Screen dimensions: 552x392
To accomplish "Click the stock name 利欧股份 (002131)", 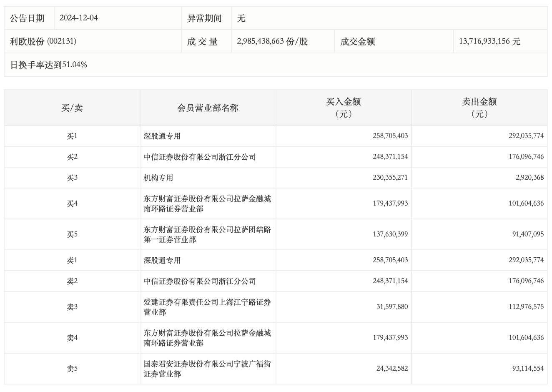I will pyautogui.click(x=43, y=41).
